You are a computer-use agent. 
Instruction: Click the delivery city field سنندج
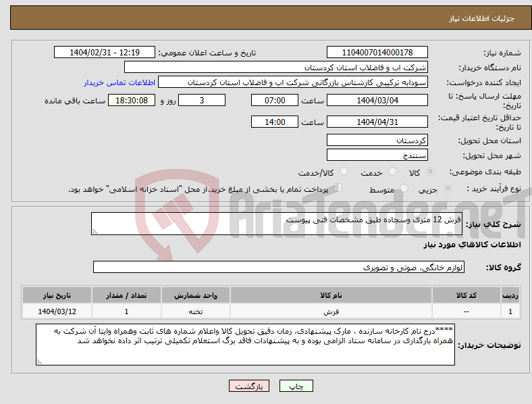(x=377, y=155)
